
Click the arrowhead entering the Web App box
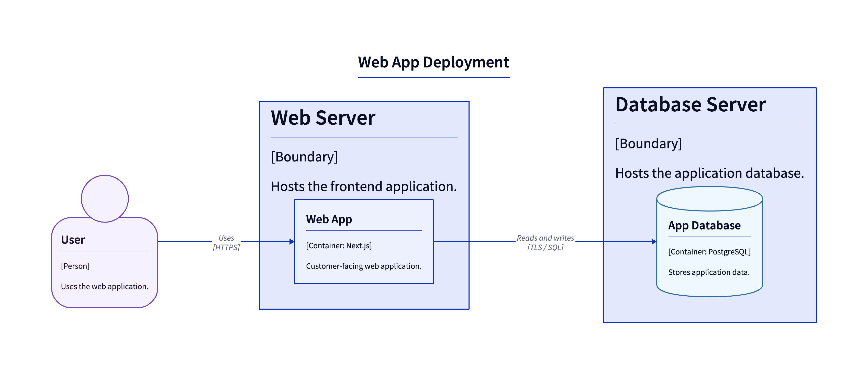pos(292,242)
